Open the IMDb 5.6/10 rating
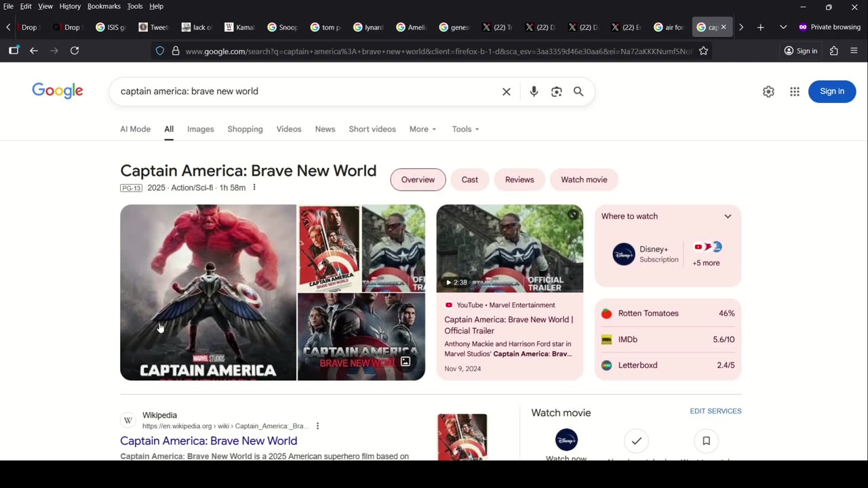The width and height of the screenshot is (868, 488). 668,340
